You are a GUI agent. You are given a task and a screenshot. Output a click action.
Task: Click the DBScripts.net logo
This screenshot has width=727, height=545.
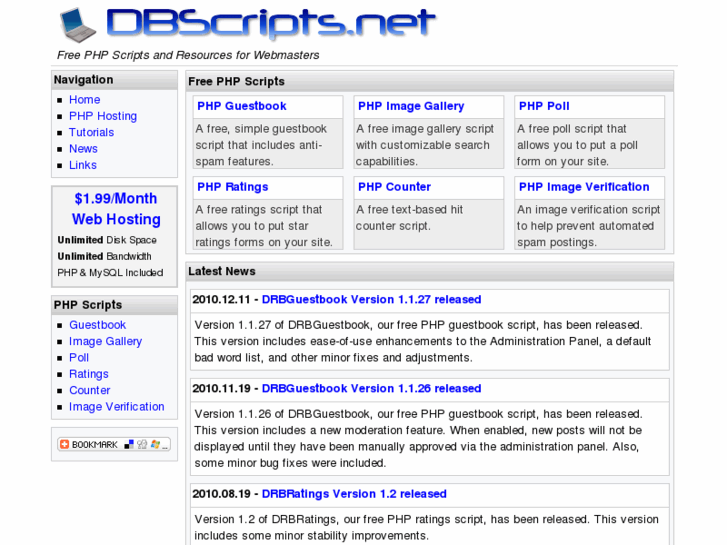point(271,23)
